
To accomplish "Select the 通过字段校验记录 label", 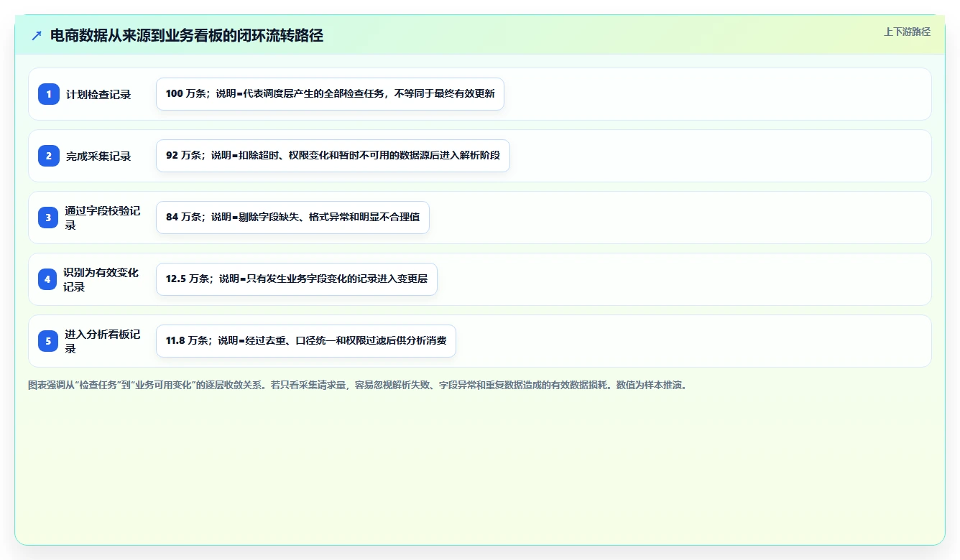I will click(x=103, y=218).
